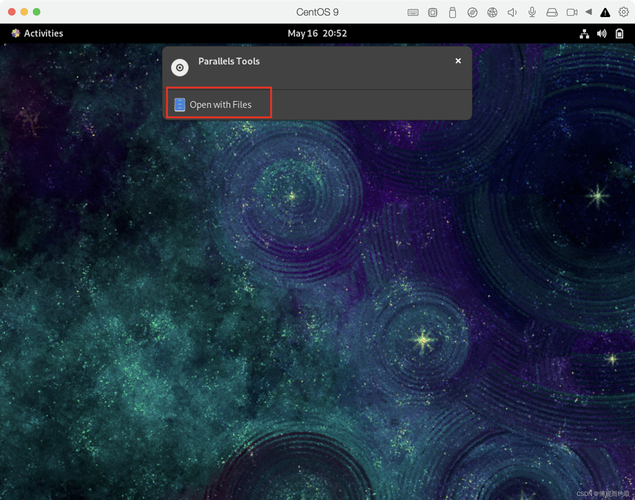
Task: Open the Parallels settings gear
Action: pyautogui.click(x=623, y=12)
